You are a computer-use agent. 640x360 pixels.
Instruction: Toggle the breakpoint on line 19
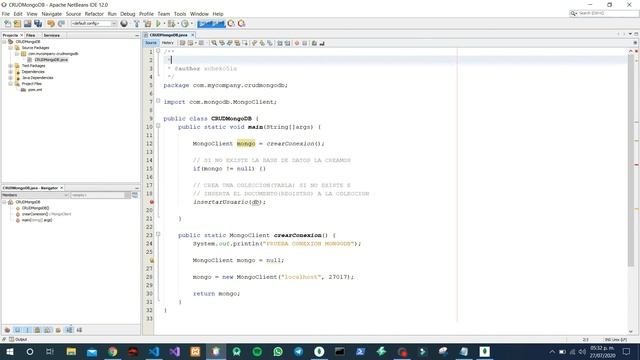[x=151, y=202]
